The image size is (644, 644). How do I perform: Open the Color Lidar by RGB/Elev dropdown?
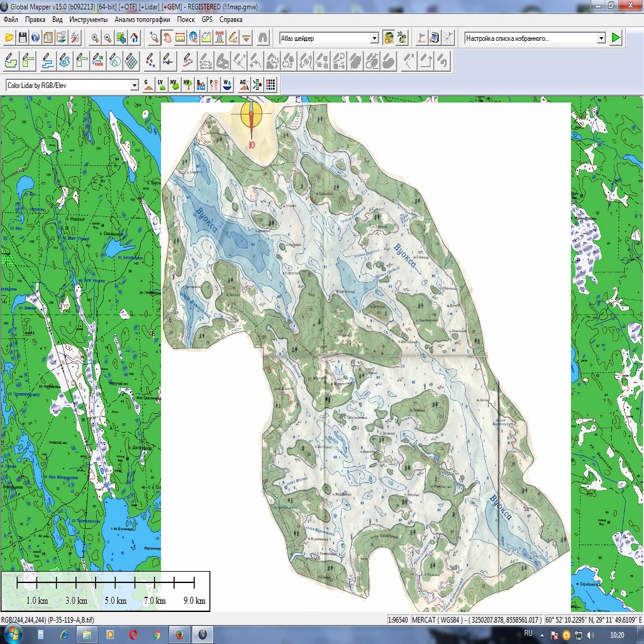click(134, 85)
